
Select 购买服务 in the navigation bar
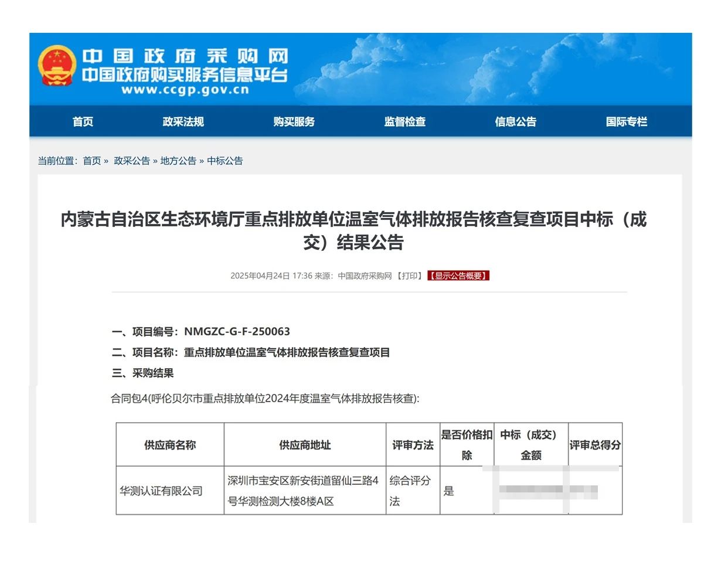(x=294, y=122)
